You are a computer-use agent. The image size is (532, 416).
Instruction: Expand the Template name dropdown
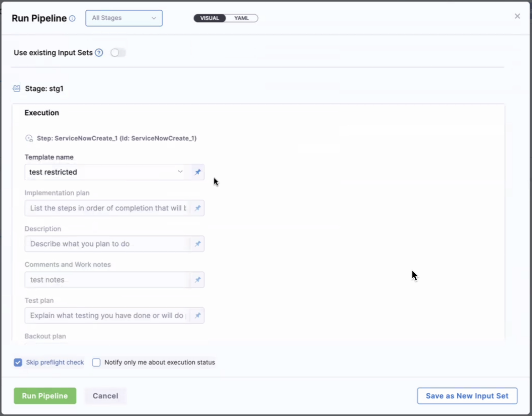pyautogui.click(x=180, y=172)
